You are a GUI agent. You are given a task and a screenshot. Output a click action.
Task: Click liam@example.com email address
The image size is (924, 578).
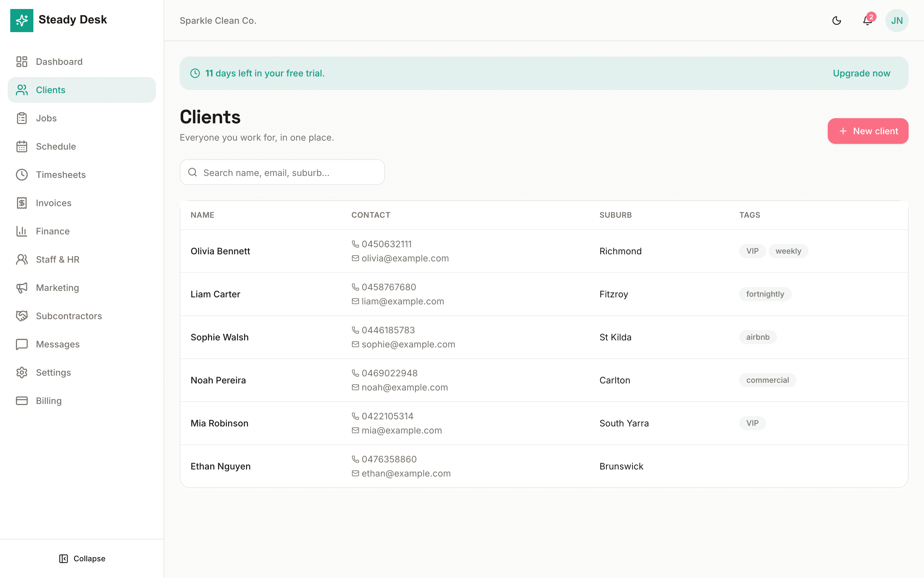coord(403,302)
